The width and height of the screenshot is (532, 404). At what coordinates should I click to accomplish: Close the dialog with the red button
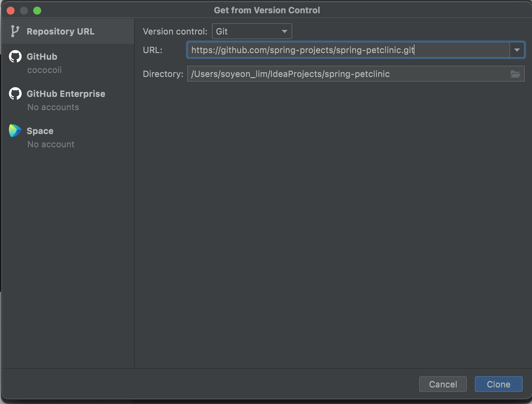click(11, 10)
